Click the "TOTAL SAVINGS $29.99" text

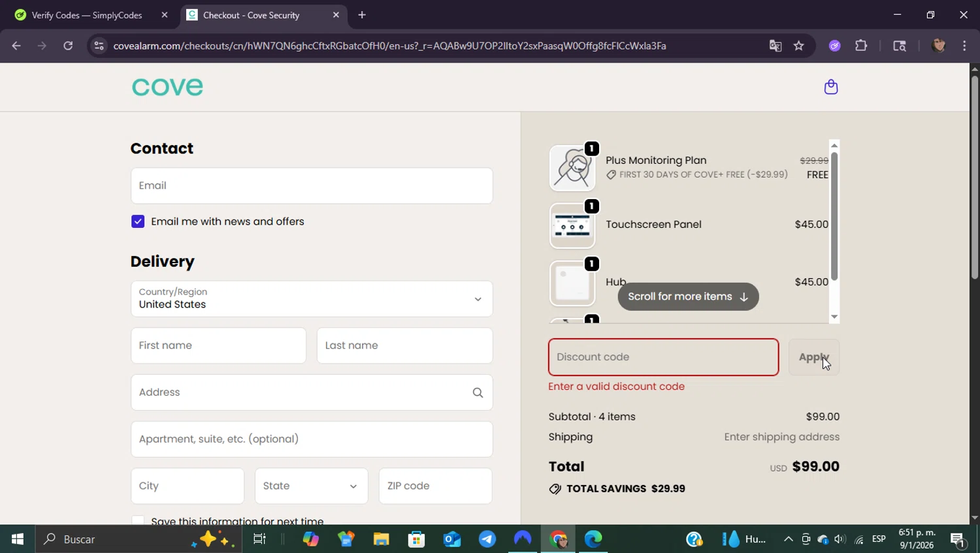click(626, 489)
